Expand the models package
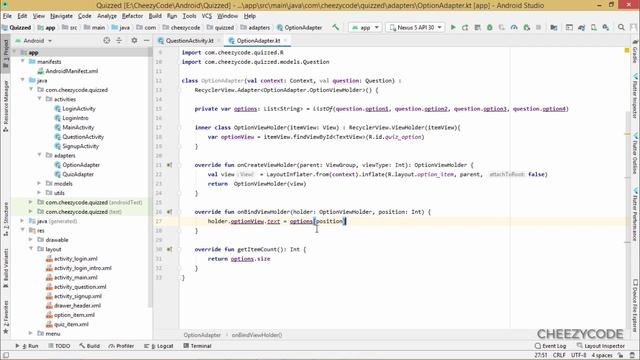 click(x=40, y=184)
